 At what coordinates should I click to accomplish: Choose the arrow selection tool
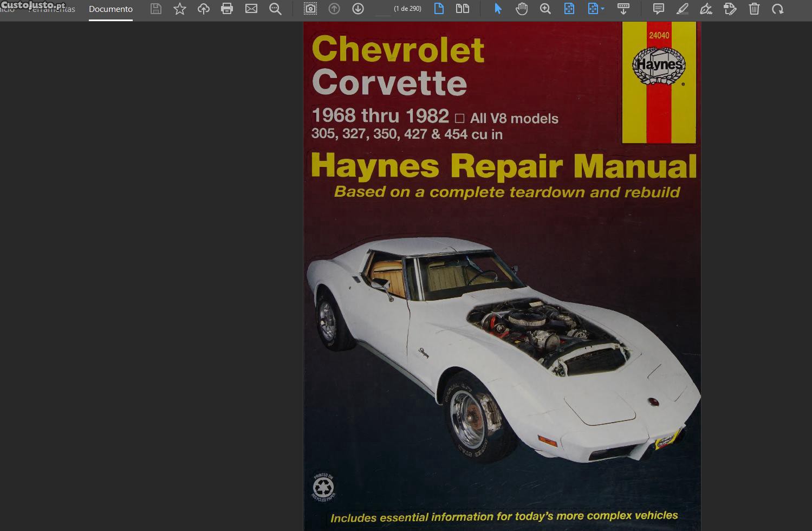(x=498, y=9)
